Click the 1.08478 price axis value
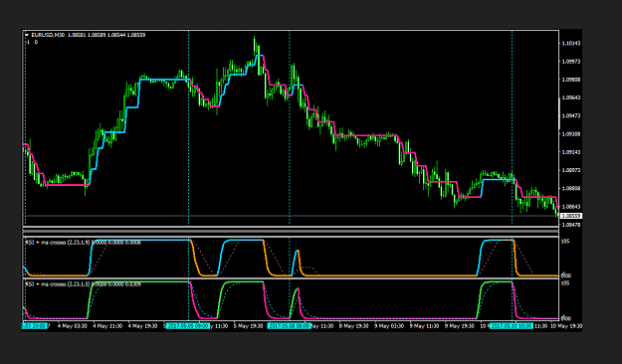This screenshot has height=364, width=622. 571,225
